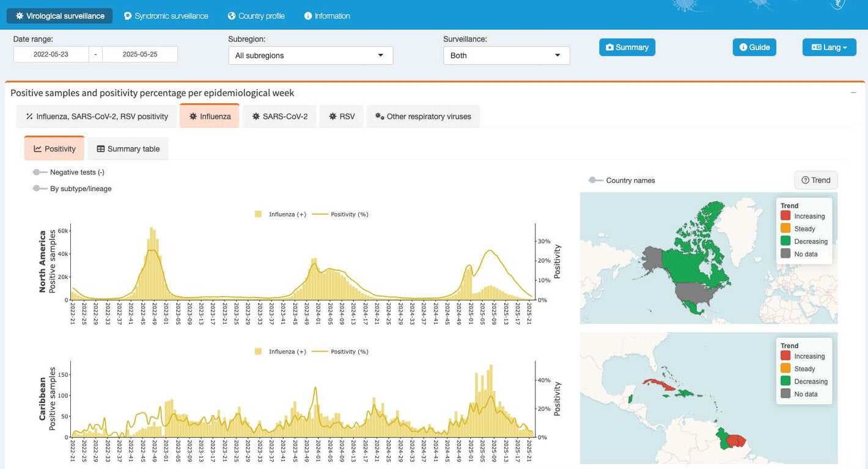Click the percent icon on positivity tab

pos(29,116)
